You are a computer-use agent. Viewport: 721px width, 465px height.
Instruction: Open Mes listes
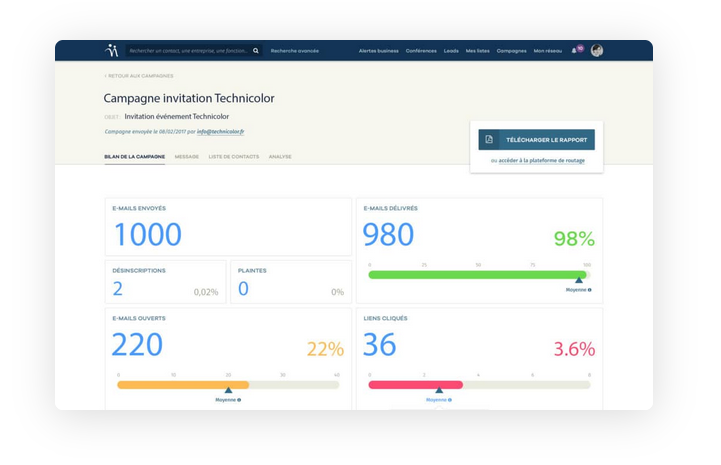pos(477,51)
